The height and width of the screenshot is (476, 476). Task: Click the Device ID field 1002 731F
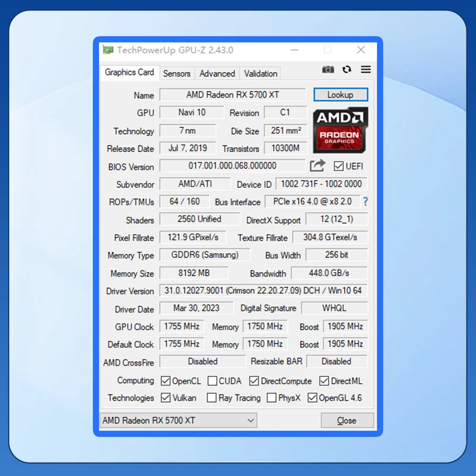click(x=321, y=184)
